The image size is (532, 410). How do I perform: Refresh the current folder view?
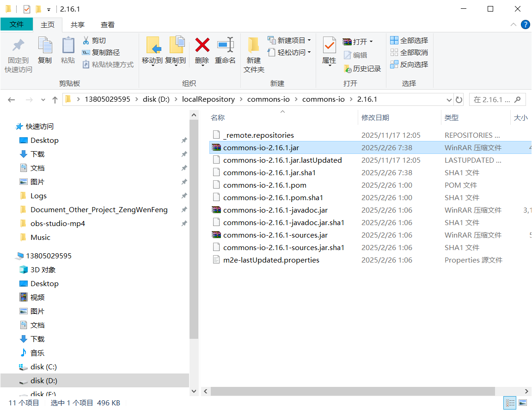click(459, 100)
